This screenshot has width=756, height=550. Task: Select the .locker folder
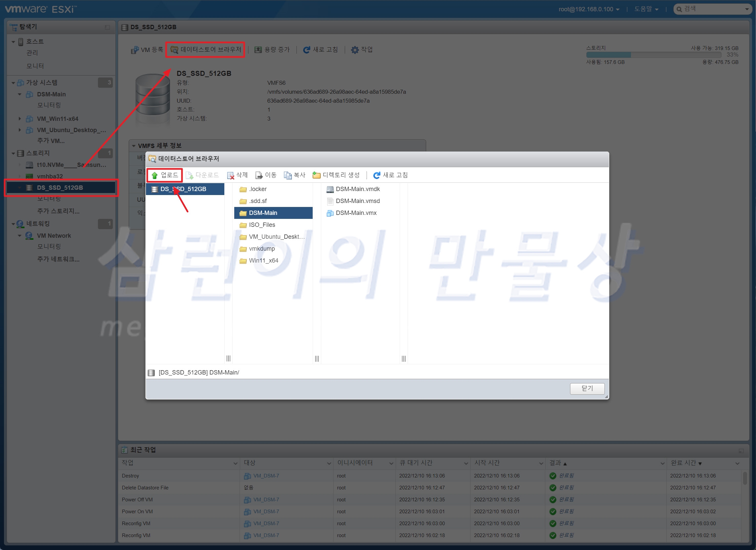pos(257,189)
